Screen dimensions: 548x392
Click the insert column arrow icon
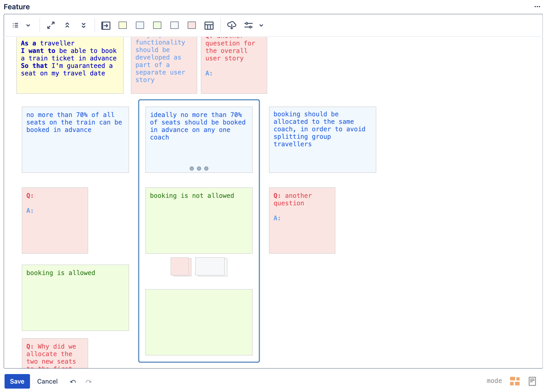[106, 26]
